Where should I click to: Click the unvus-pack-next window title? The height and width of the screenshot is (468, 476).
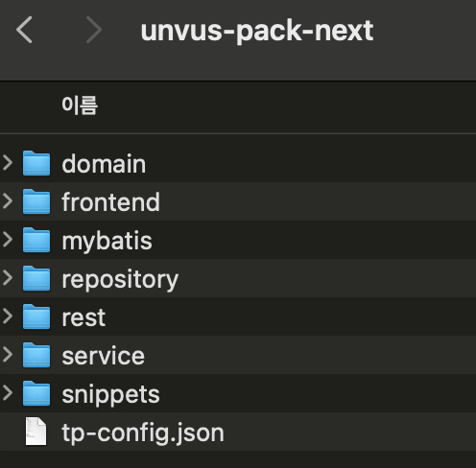coord(257,31)
